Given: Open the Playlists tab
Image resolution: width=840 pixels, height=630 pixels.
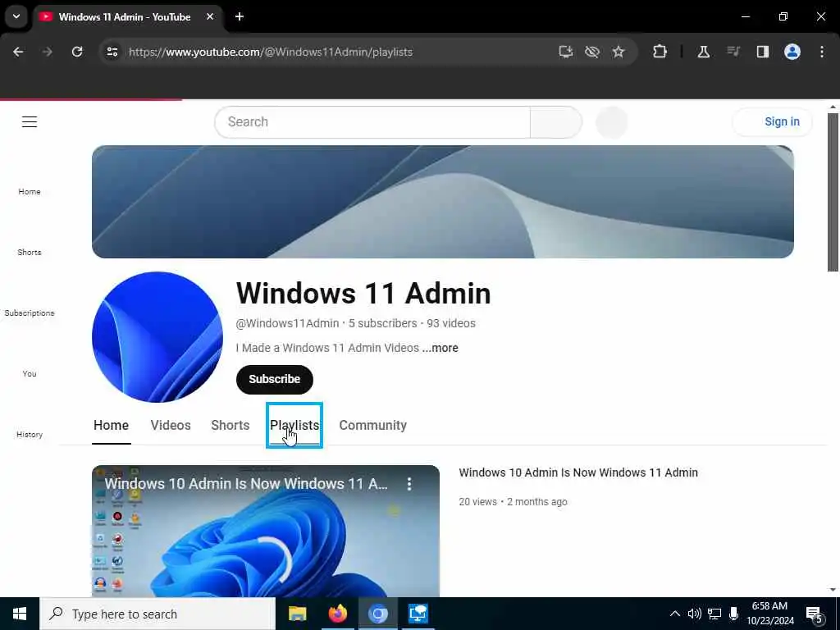Looking at the screenshot, I should click(294, 426).
